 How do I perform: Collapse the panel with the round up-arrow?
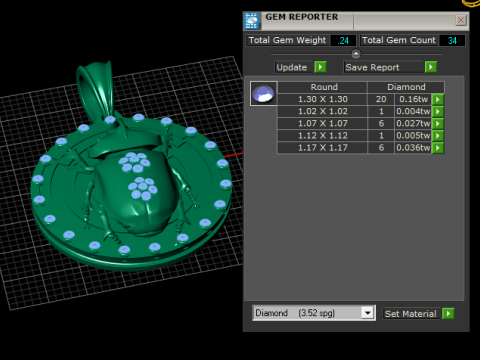click(356, 54)
